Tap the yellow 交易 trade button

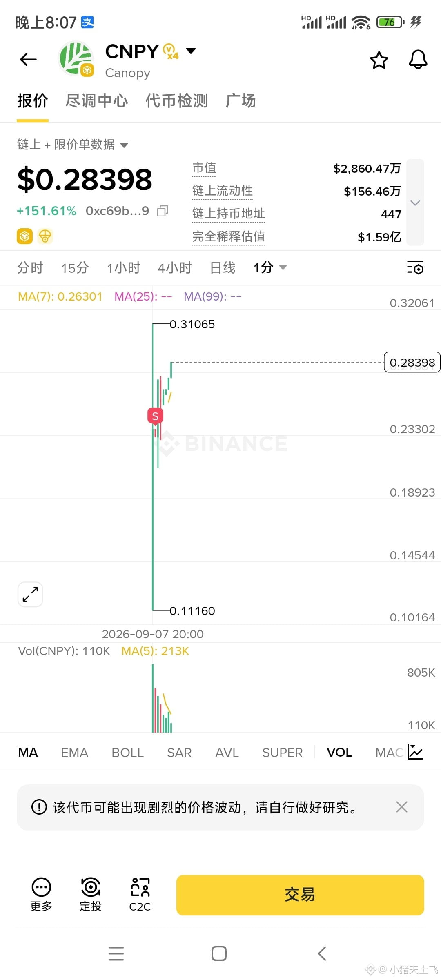point(300,895)
